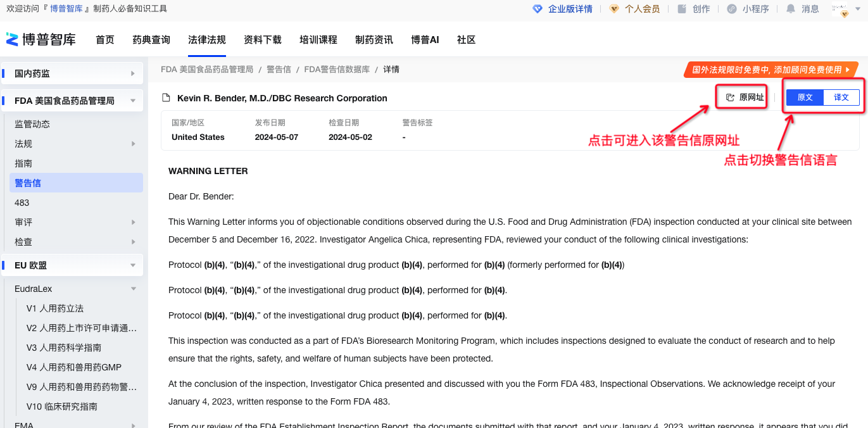Click the diamond icon for 企业版详情

[x=538, y=9]
